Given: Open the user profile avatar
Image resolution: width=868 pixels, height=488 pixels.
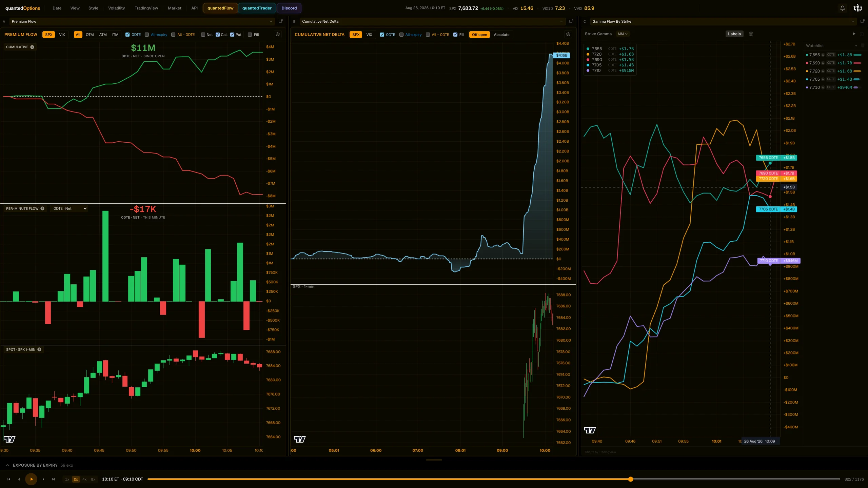Looking at the screenshot, I should click(x=857, y=8).
